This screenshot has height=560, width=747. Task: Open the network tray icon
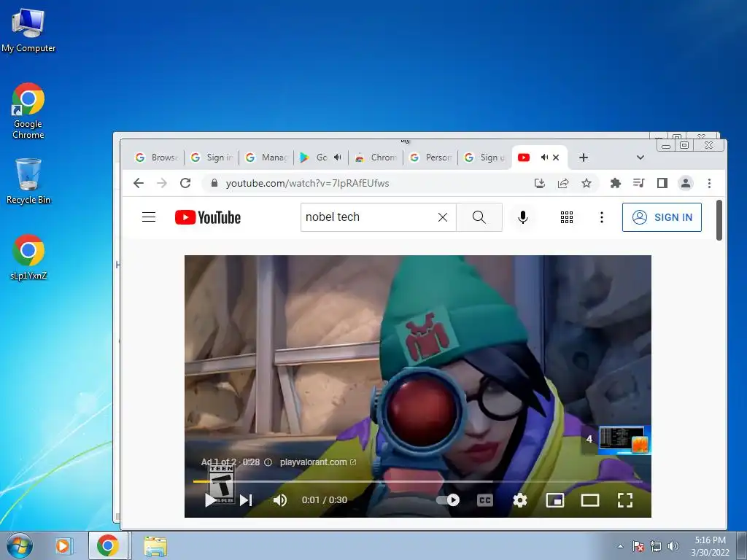656,546
